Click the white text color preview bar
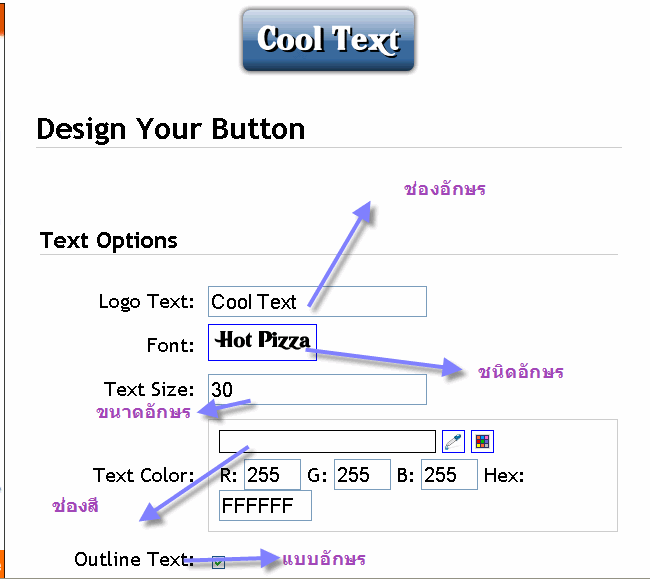 (327, 441)
